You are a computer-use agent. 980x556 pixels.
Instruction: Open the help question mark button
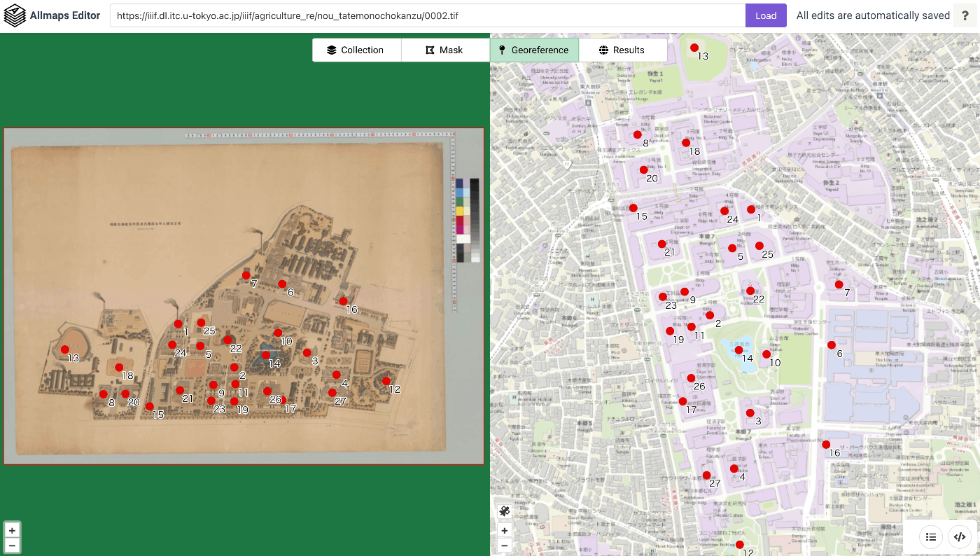pyautogui.click(x=964, y=15)
